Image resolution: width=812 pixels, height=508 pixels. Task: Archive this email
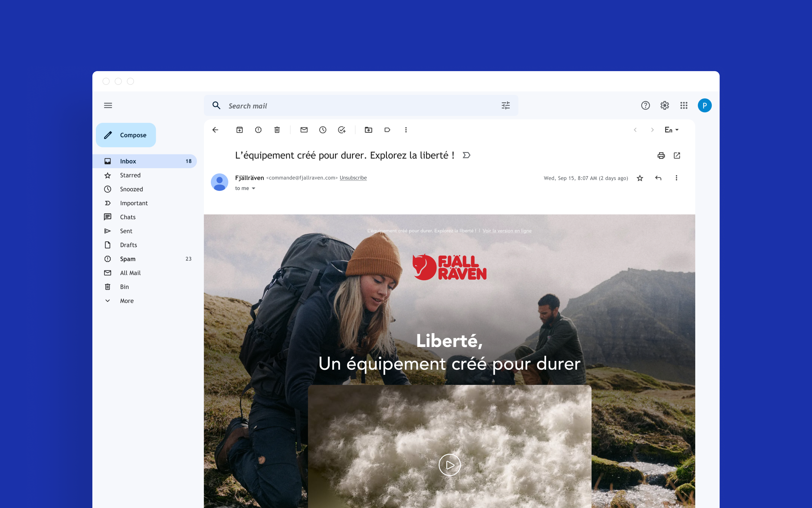pyautogui.click(x=240, y=130)
